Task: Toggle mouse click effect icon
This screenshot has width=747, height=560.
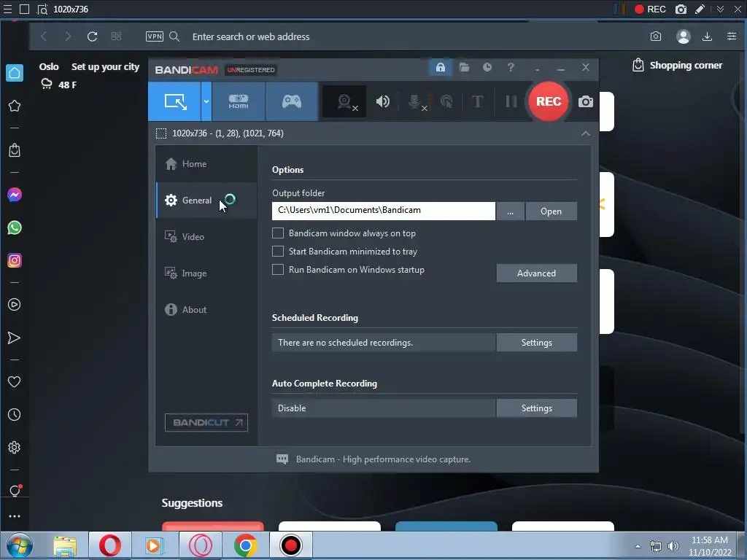Action: pos(446,101)
